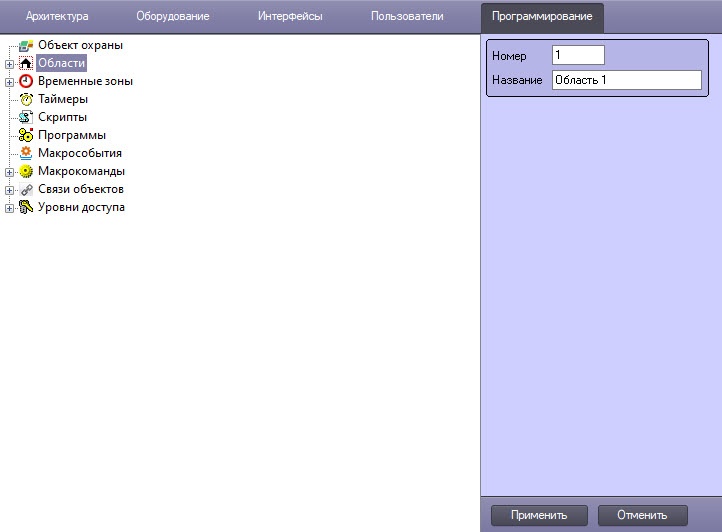Switch to the Архитектура tab
This screenshot has width=722, height=532.
pyautogui.click(x=57, y=17)
